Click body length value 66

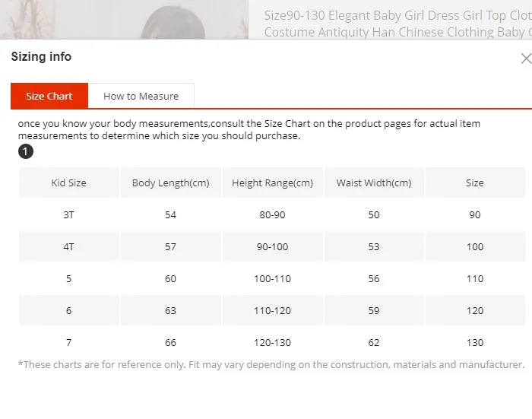click(171, 342)
